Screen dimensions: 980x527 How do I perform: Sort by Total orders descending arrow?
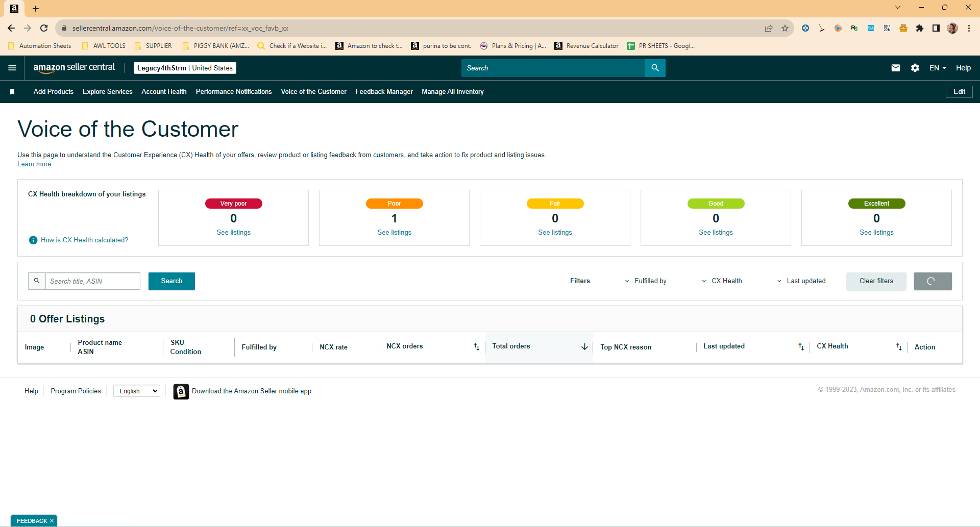(584, 346)
